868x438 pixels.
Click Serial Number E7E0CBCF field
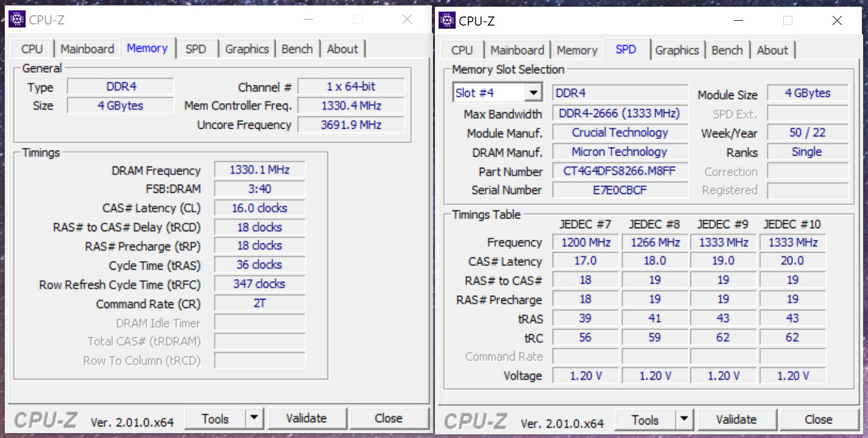[x=620, y=190]
